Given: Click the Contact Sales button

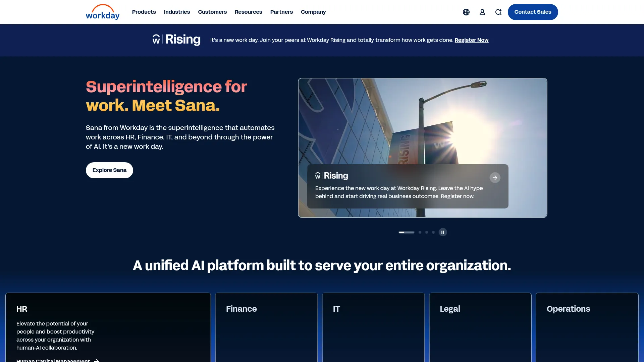Looking at the screenshot, I should tap(533, 12).
